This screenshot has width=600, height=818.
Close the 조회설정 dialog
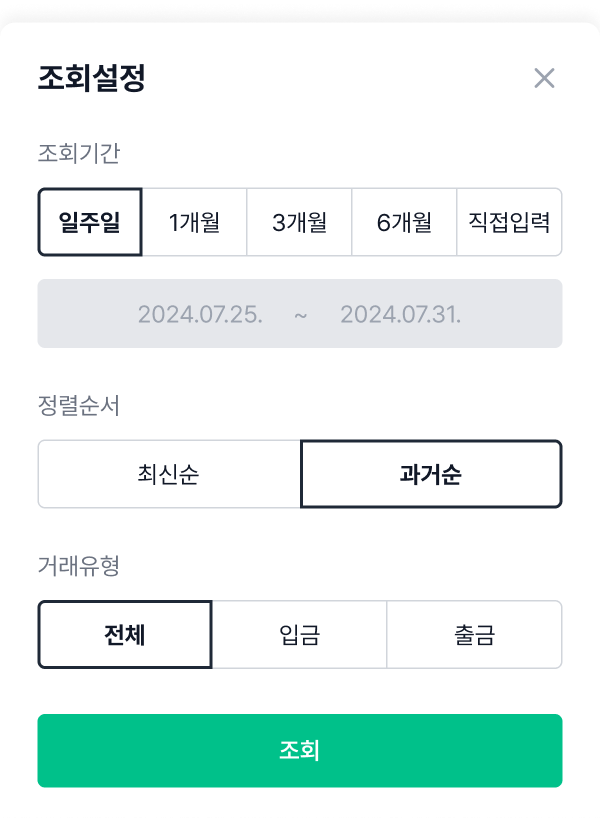(543, 78)
